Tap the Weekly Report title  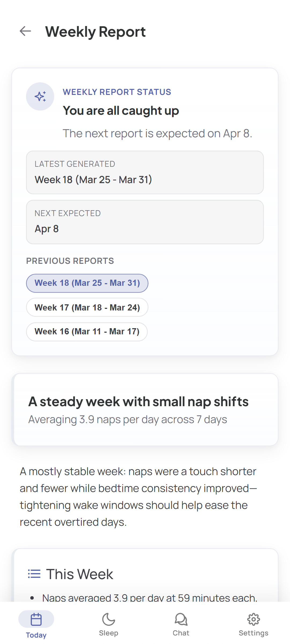coord(95,32)
